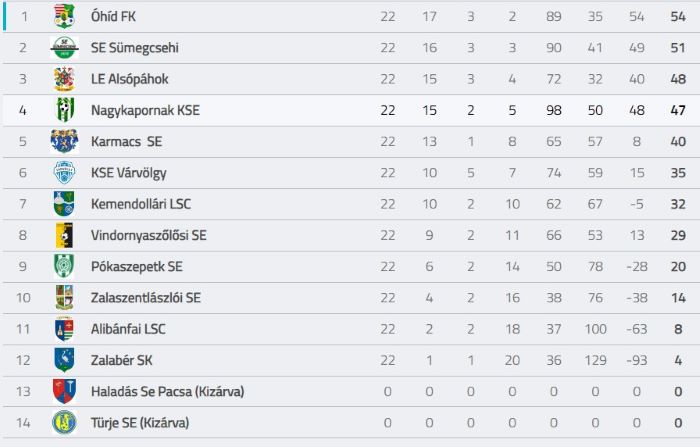Viewport: 700px width, 447px height.
Task: Click the Karmacs SE blue crest
Action: (64, 141)
